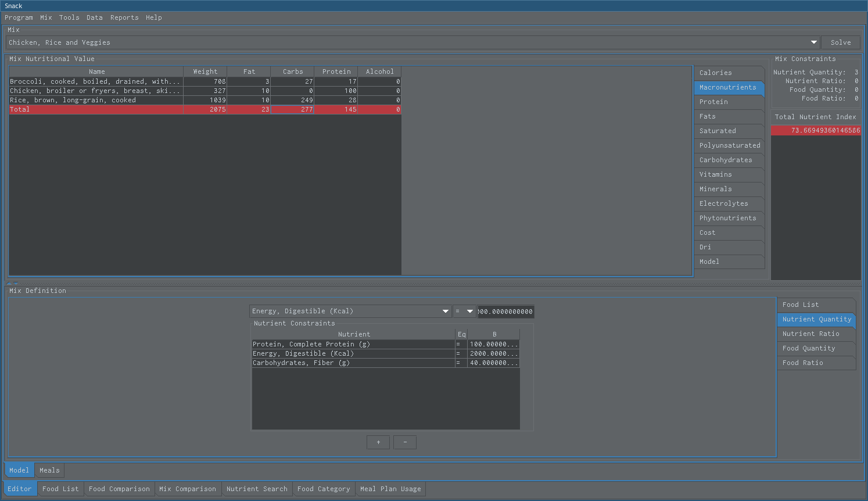Viewport: 868px width, 501px height.
Task: View the Electrolytes tab
Action: pyautogui.click(x=729, y=203)
